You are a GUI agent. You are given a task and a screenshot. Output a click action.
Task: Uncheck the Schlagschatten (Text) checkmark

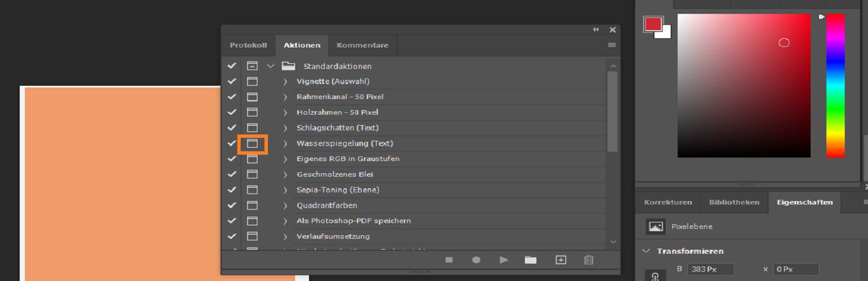pos(232,128)
